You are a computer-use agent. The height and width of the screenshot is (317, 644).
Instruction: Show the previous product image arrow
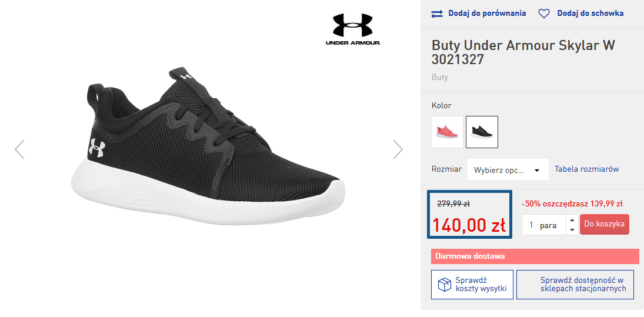[x=19, y=149]
